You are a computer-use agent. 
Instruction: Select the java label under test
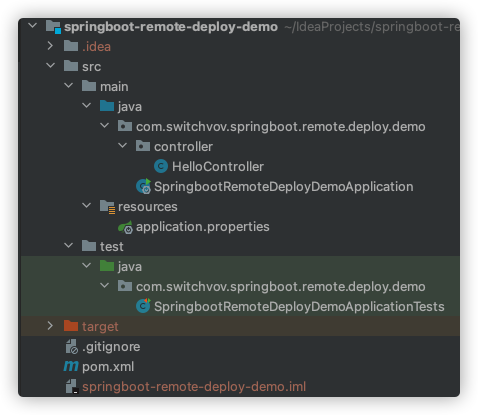point(130,267)
